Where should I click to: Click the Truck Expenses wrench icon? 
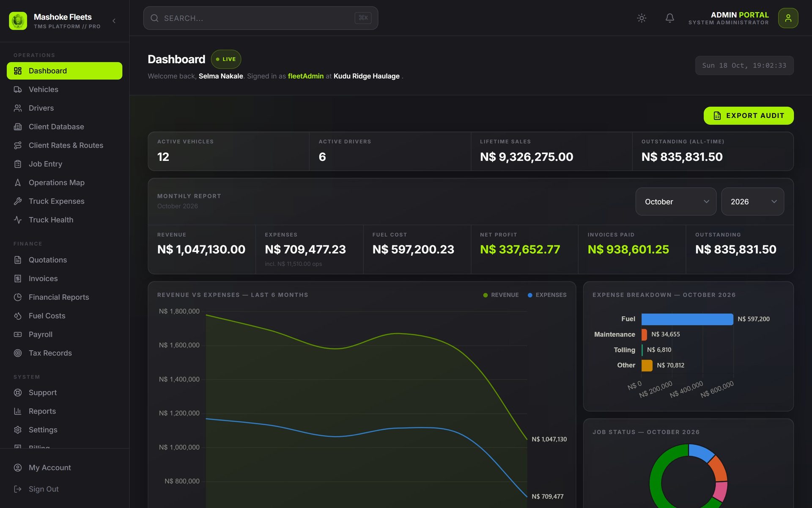[x=18, y=201]
